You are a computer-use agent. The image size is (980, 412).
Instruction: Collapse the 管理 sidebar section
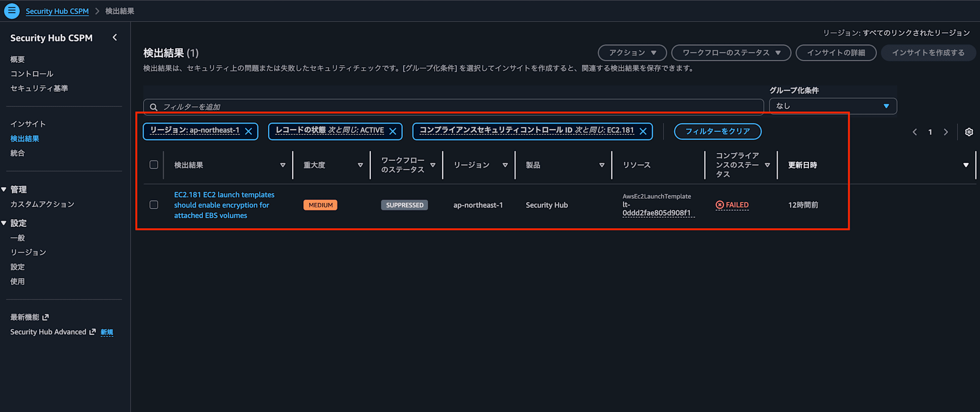coord(4,189)
